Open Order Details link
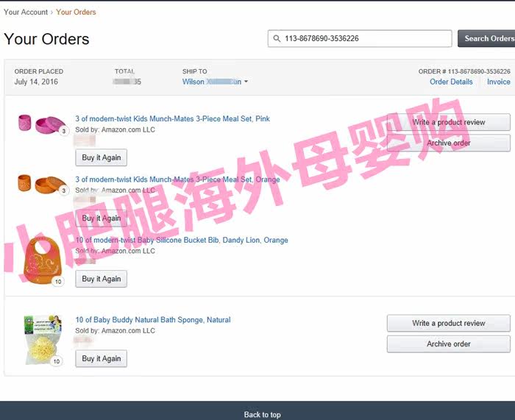Image resolution: width=515 pixels, height=420 pixels. pyautogui.click(x=451, y=82)
